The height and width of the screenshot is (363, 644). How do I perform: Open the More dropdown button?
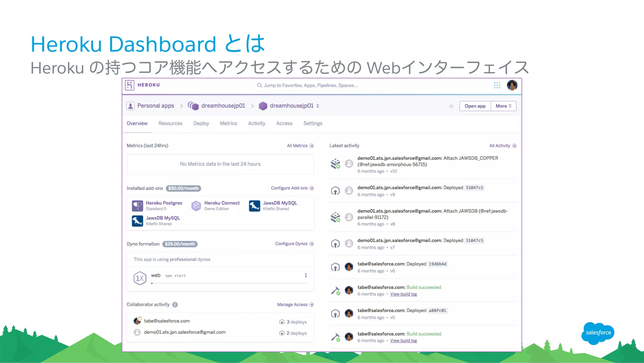click(x=503, y=106)
